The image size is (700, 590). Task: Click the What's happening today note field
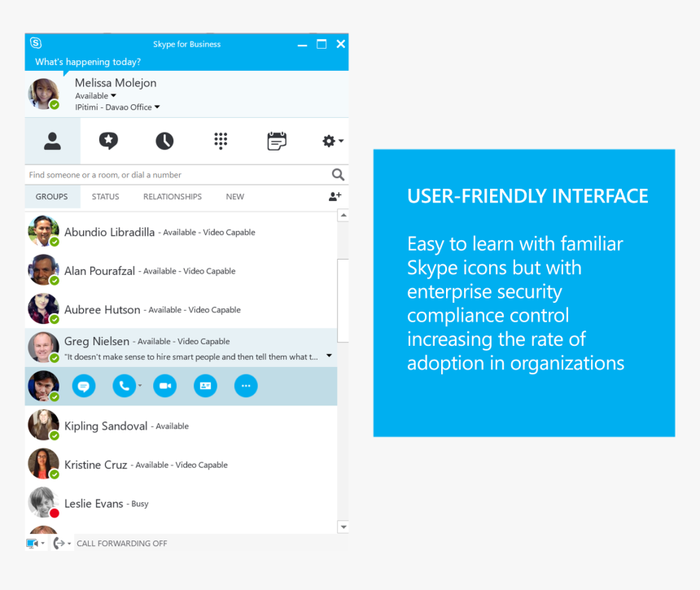point(88,62)
